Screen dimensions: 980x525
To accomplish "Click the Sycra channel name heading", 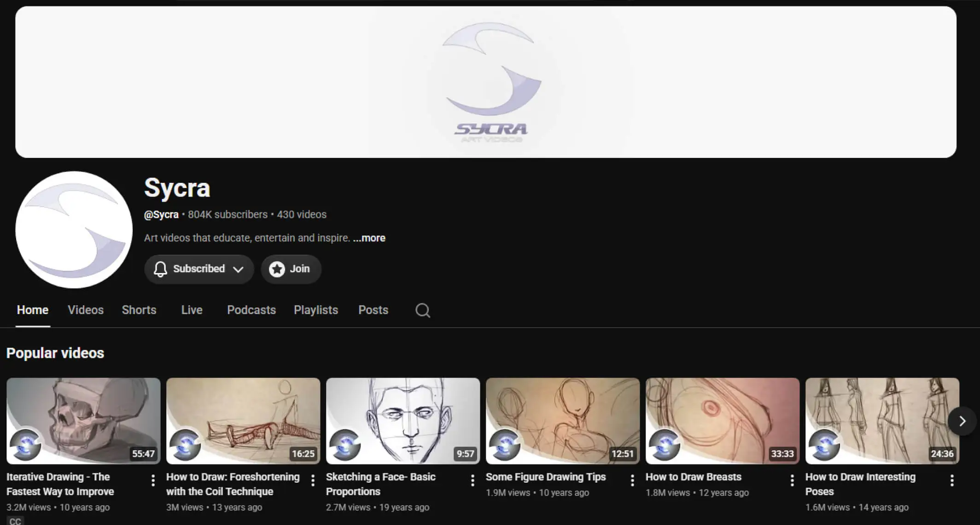I will coord(177,188).
